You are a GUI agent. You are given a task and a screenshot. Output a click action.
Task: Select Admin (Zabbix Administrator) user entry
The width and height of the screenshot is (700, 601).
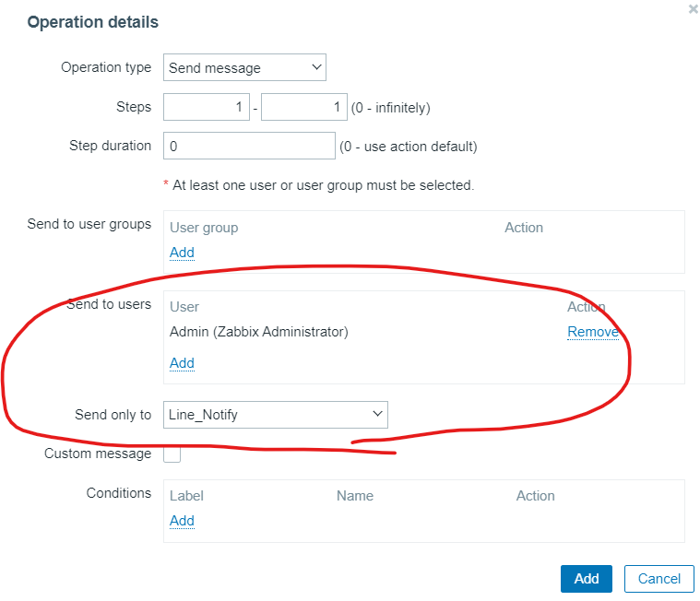tap(259, 332)
